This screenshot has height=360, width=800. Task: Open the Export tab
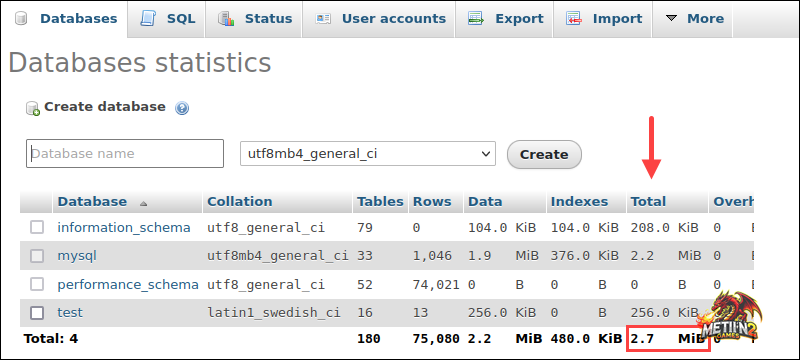click(504, 19)
